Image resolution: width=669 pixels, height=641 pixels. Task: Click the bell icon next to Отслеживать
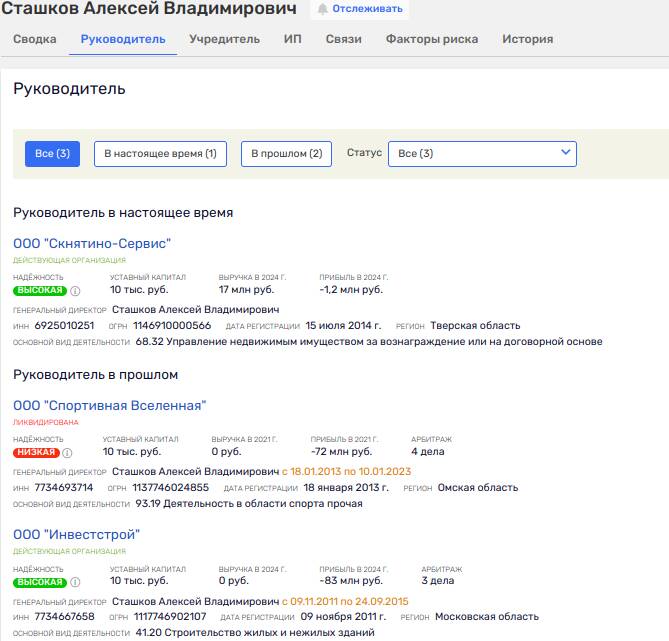[323, 9]
